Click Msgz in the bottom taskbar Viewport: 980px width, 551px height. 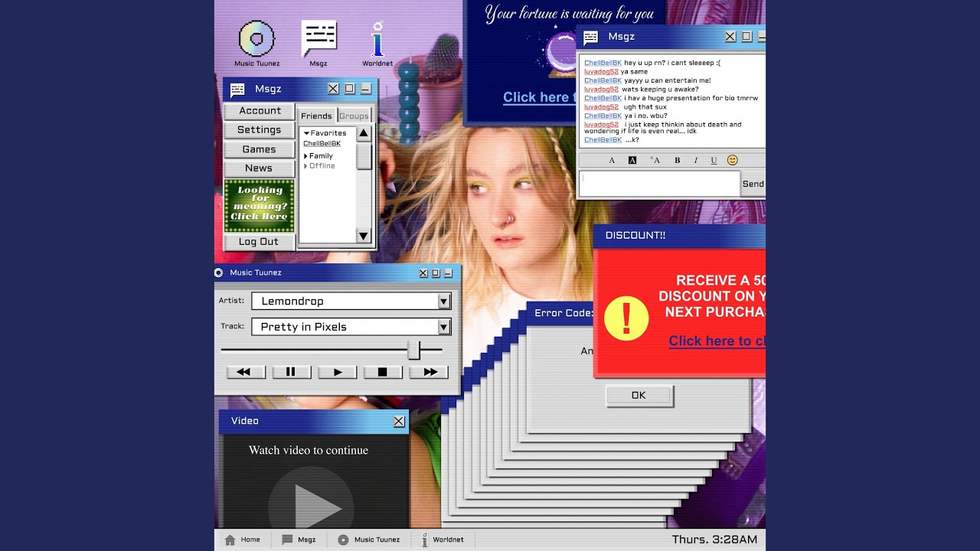[x=299, y=540]
